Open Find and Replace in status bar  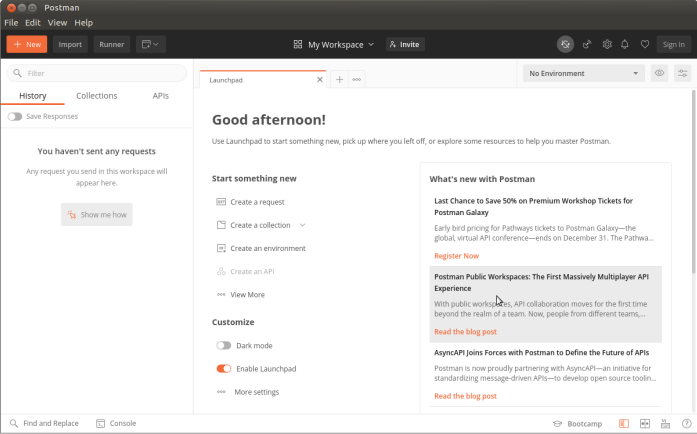(x=45, y=423)
